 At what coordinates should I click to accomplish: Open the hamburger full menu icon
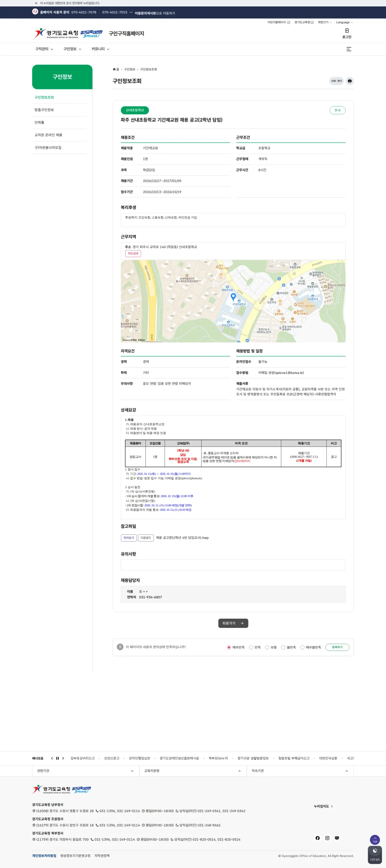[x=349, y=49]
